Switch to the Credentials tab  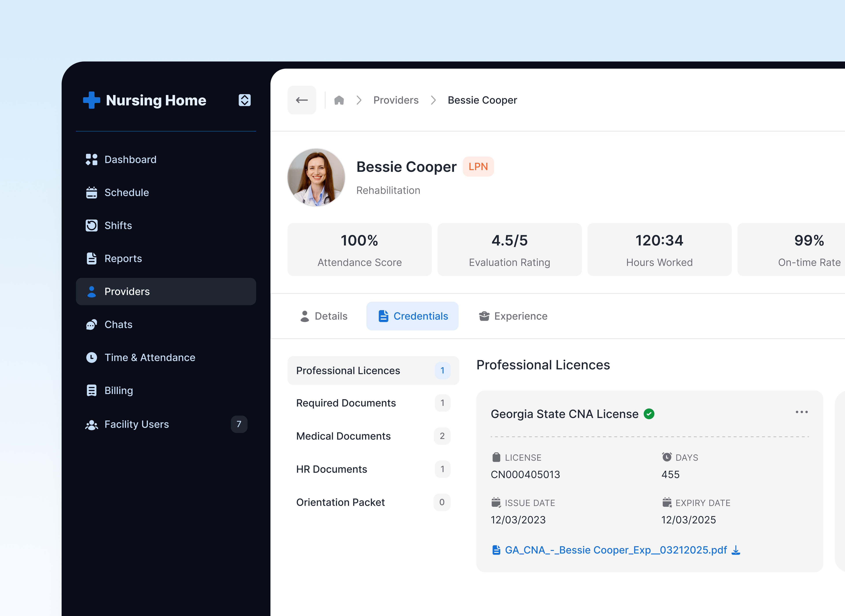point(412,316)
